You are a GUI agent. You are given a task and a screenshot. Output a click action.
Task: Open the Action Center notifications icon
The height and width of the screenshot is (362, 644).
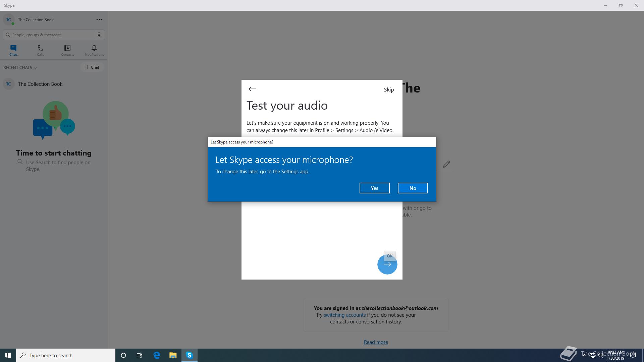[633, 355]
